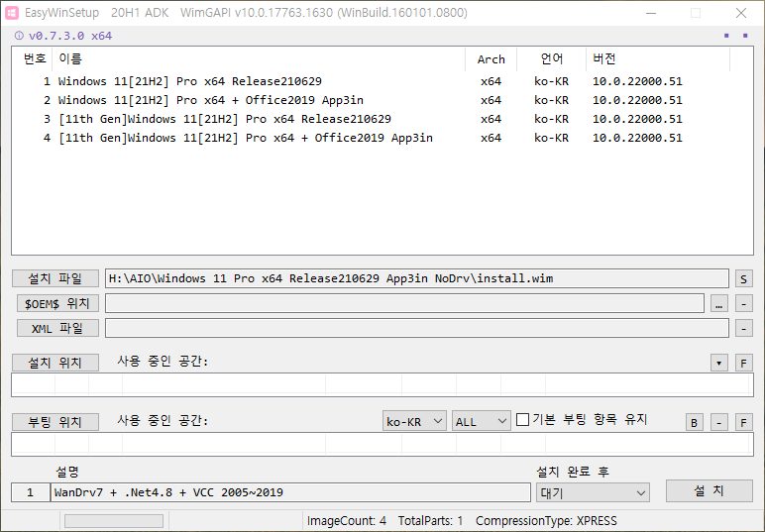Screen dimensions: 765x532
Task: Click the 부팅 위치 partition list box
Action: click(x=382, y=444)
